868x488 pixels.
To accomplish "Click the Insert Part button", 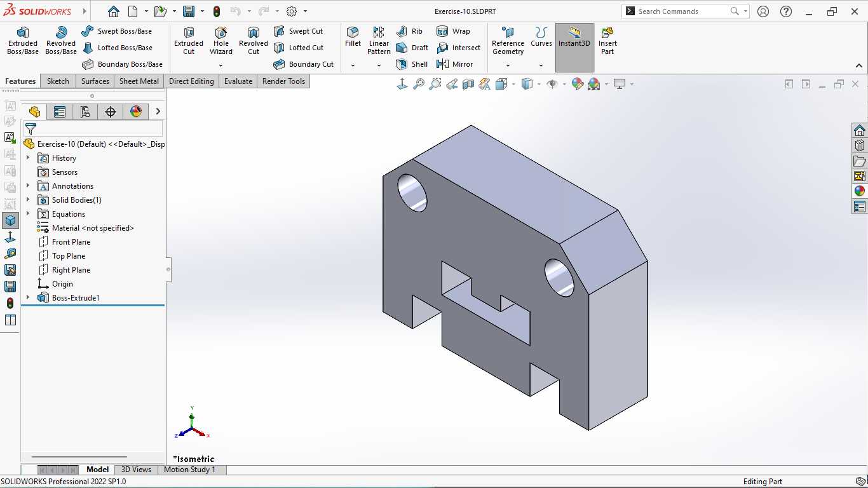I will pos(607,40).
